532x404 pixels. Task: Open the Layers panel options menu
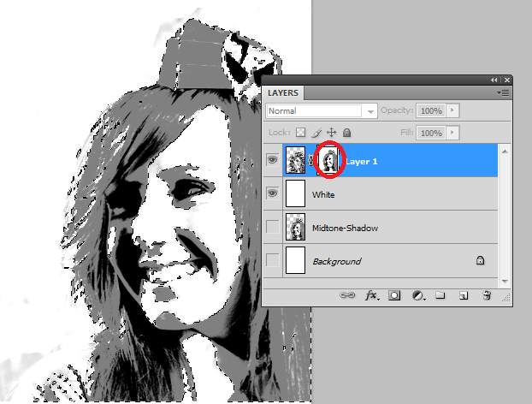pos(503,92)
